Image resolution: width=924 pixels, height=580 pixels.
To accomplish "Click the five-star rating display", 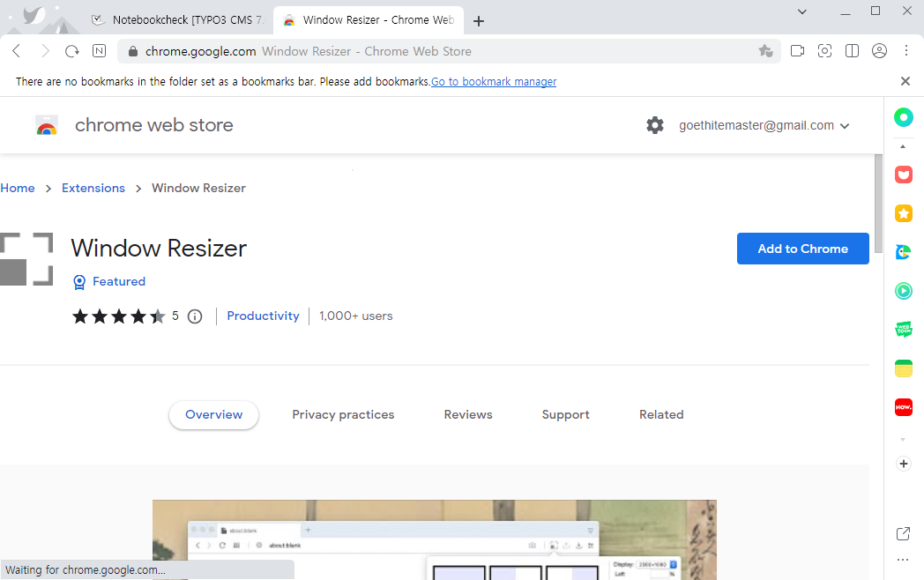I will [x=118, y=316].
